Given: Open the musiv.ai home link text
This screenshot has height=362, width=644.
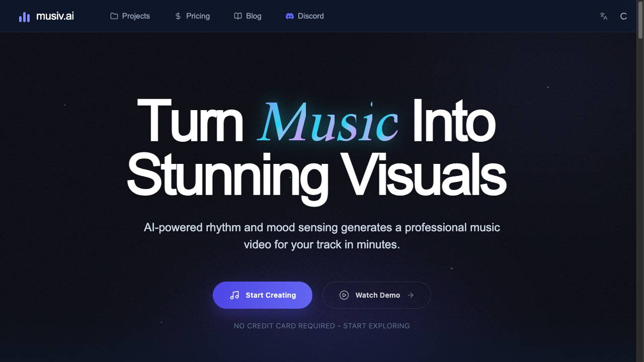Looking at the screenshot, I should pyautogui.click(x=55, y=16).
